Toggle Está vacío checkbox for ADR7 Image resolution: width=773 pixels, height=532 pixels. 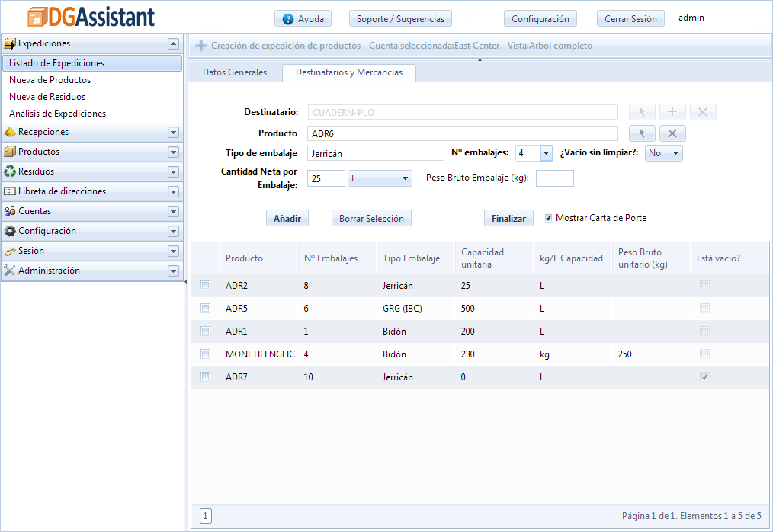tap(705, 377)
